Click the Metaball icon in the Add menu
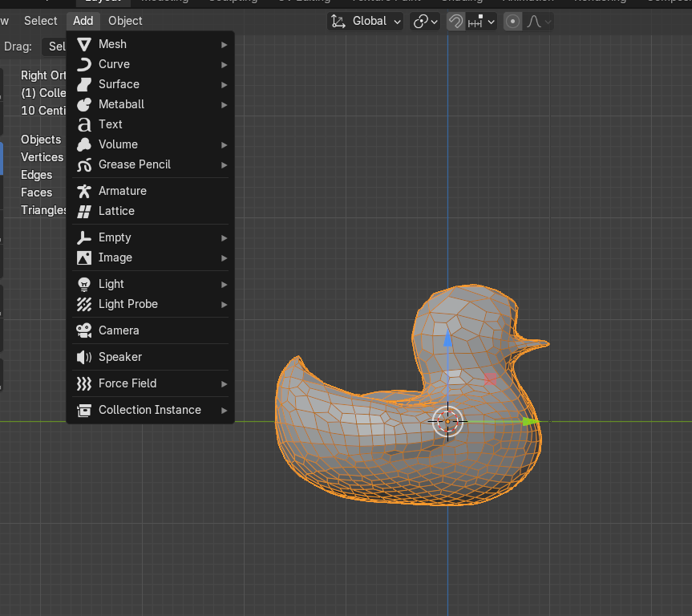 click(x=84, y=104)
